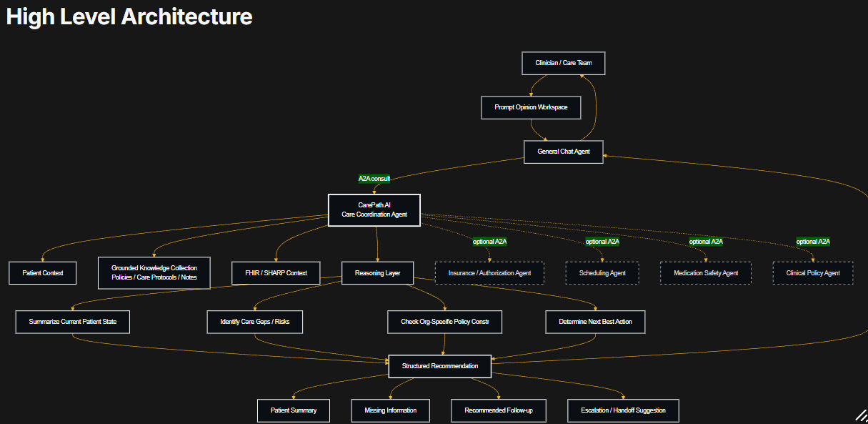This screenshot has height=424, width=868.
Task: Click the green A2A consult label
Action: tap(373, 179)
